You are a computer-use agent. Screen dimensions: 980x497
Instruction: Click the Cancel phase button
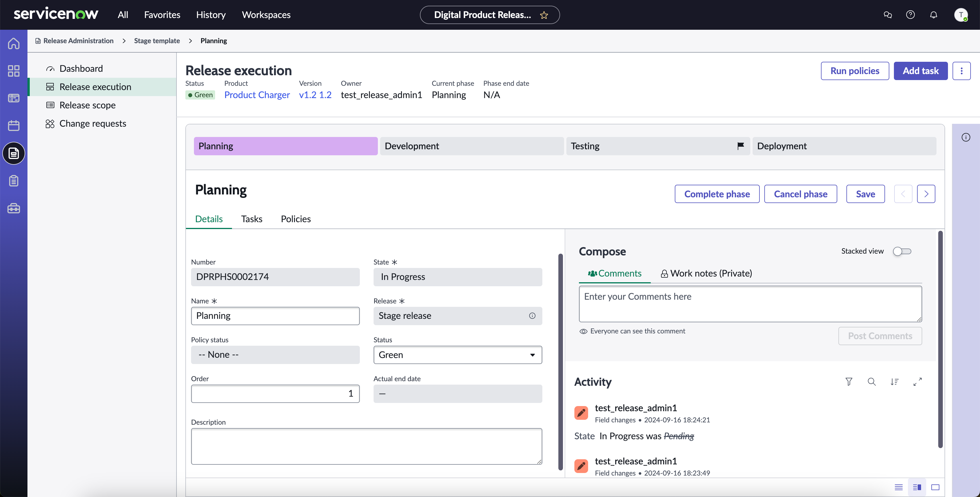click(800, 194)
